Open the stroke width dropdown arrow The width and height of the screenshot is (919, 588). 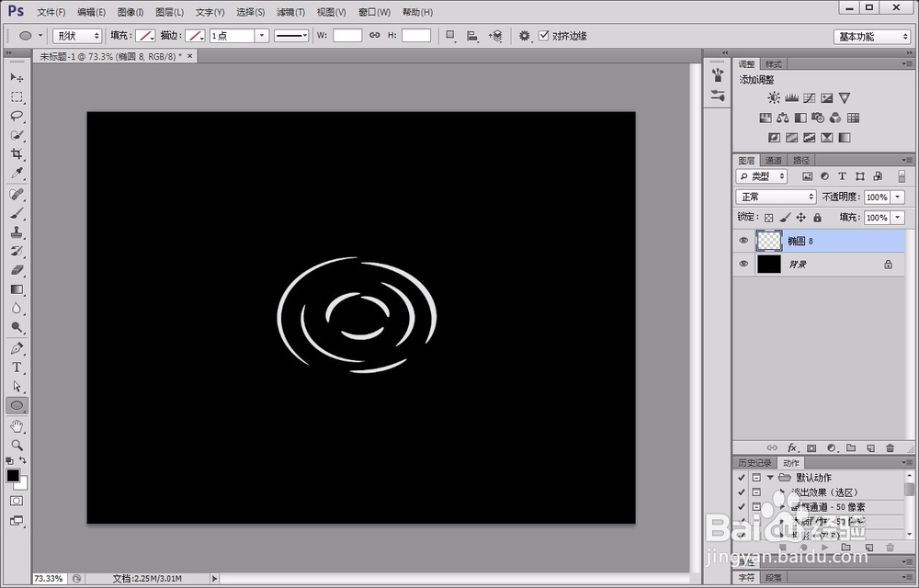pyautogui.click(x=262, y=36)
